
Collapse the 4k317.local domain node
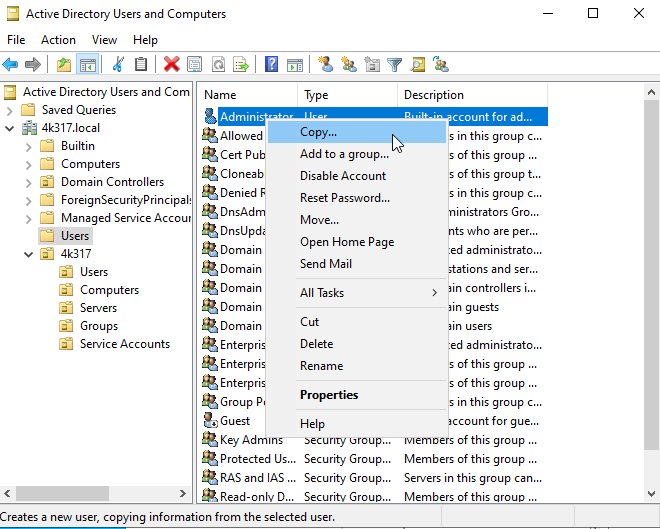pyautogui.click(x=11, y=128)
